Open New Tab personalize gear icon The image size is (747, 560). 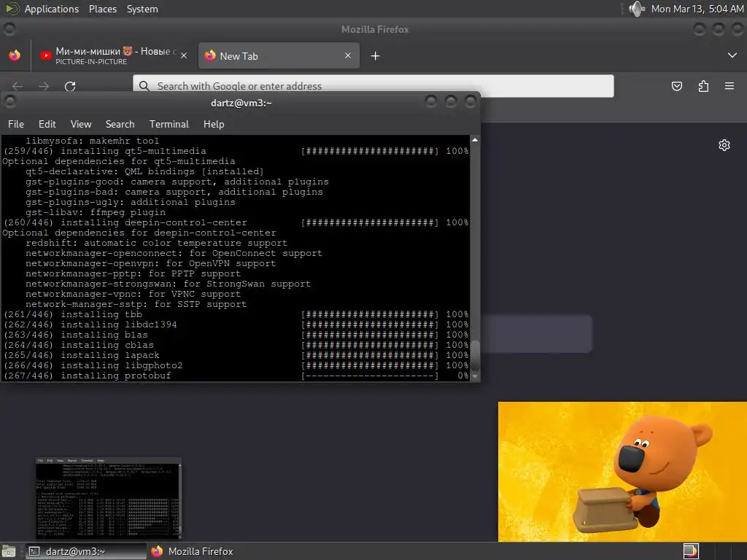coord(724,145)
